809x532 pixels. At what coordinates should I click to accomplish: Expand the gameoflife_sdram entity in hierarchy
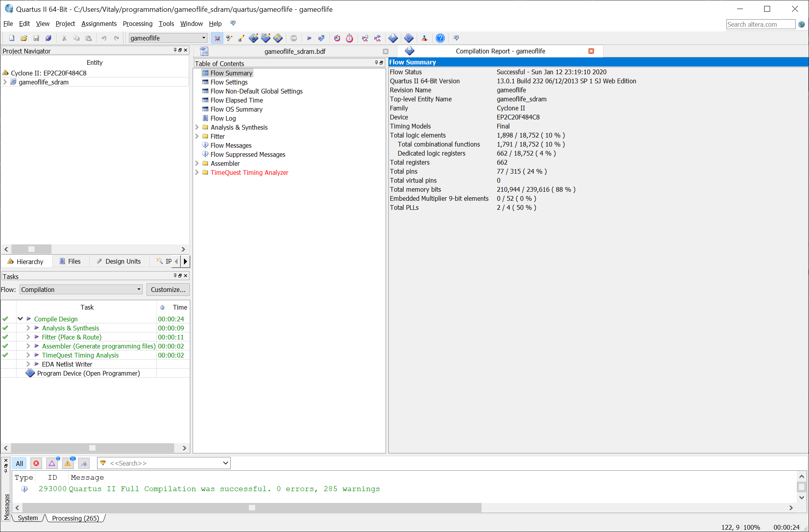[5, 82]
